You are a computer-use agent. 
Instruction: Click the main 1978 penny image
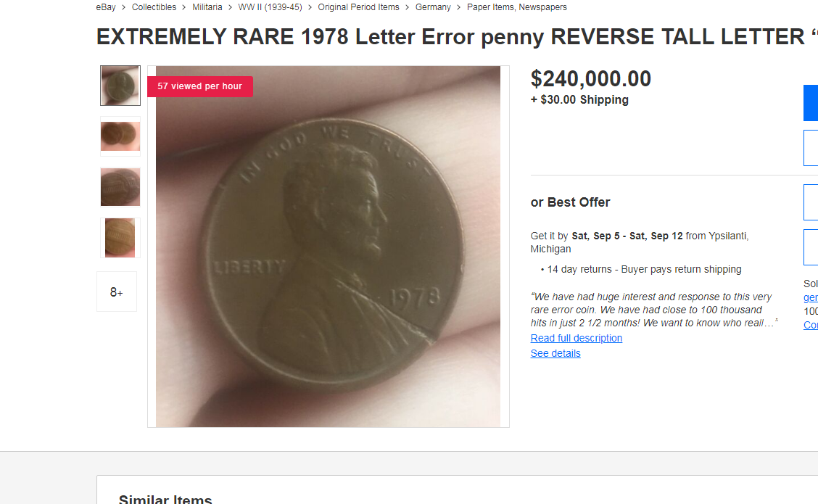pos(328,247)
